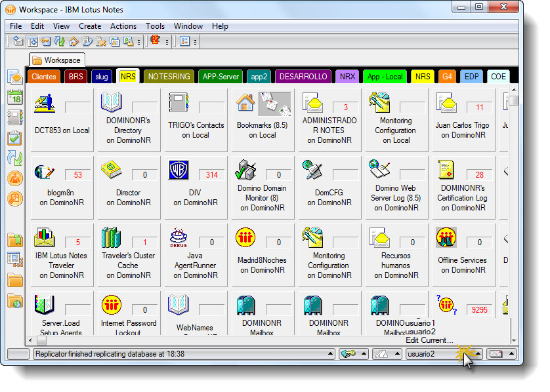Open the Actions menu
The width and height of the screenshot is (550, 392).
[x=123, y=26]
